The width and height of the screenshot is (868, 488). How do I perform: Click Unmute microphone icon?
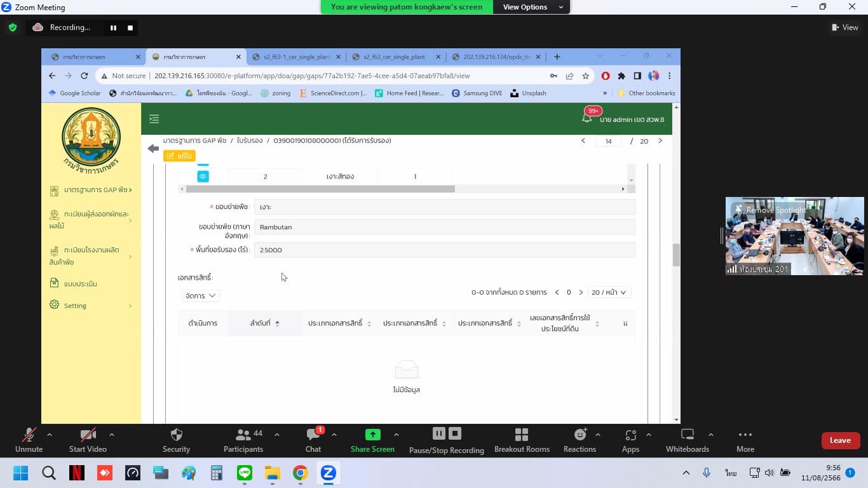tap(29, 435)
